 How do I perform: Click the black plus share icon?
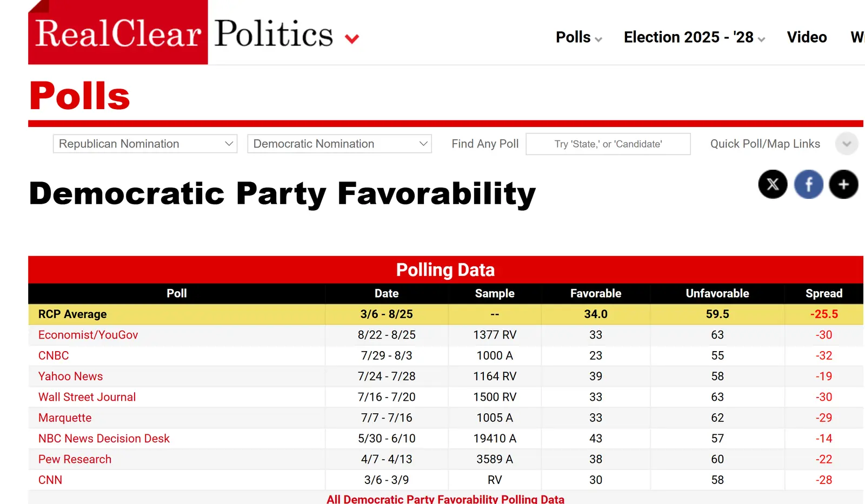tap(843, 184)
